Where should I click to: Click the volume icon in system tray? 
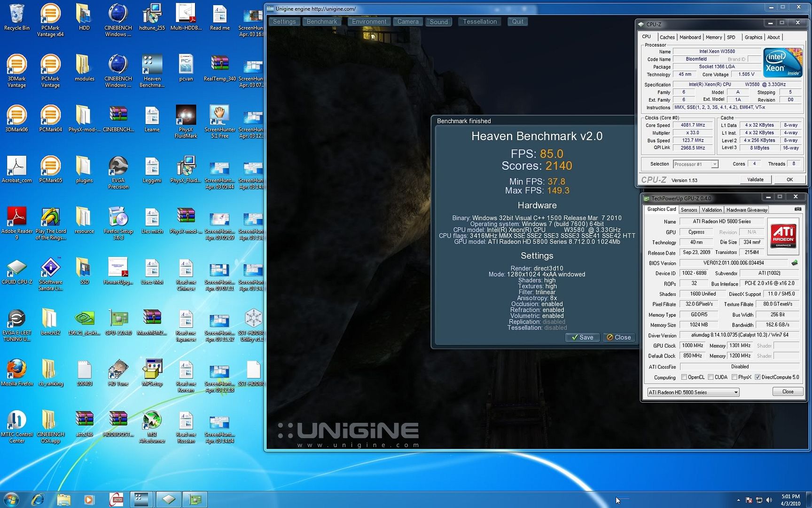(x=769, y=500)
